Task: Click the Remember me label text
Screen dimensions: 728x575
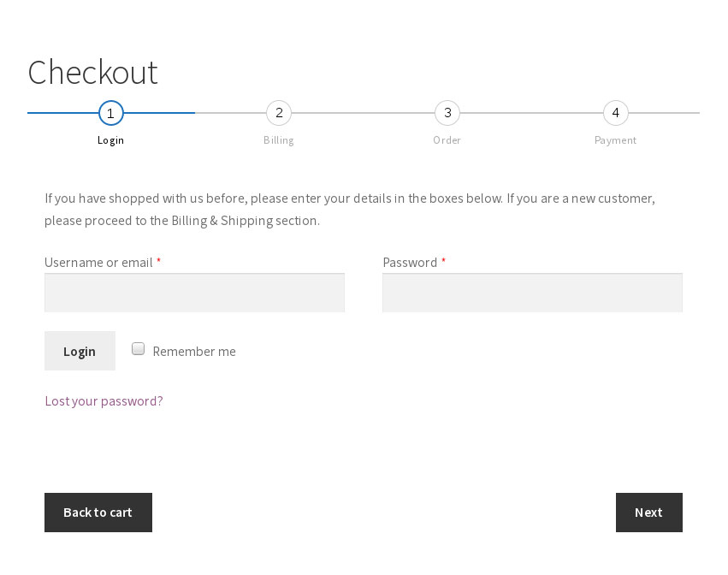Action: (x=194, y=351)
